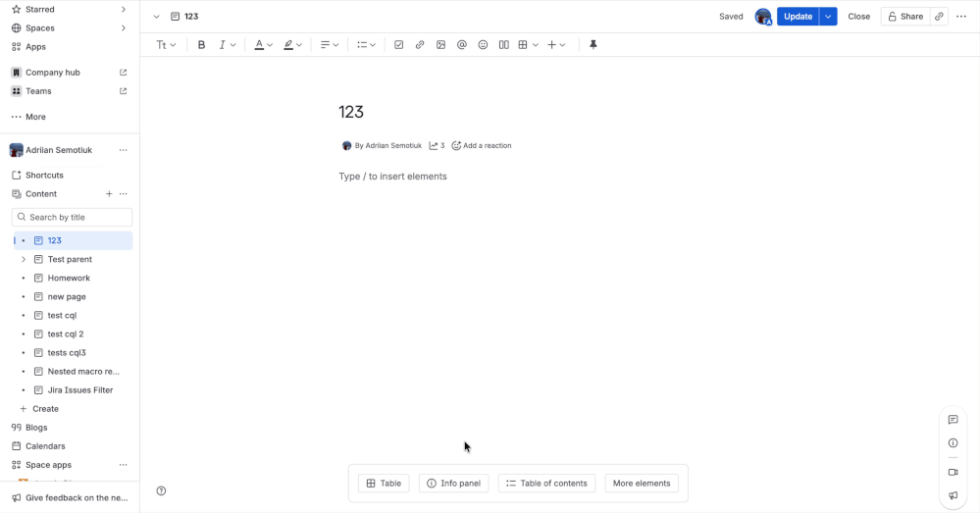Click the megaphone feedback icon at right
980x513 pixels.
coord(954,495)
